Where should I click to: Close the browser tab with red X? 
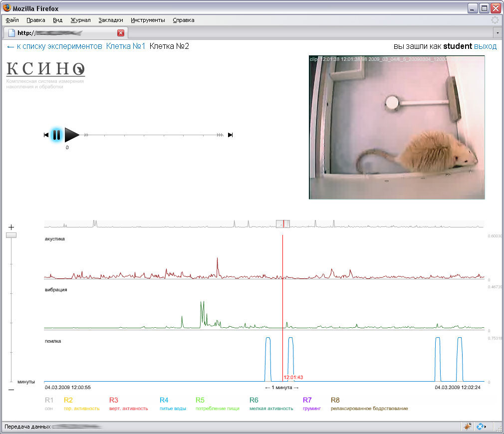121,33
